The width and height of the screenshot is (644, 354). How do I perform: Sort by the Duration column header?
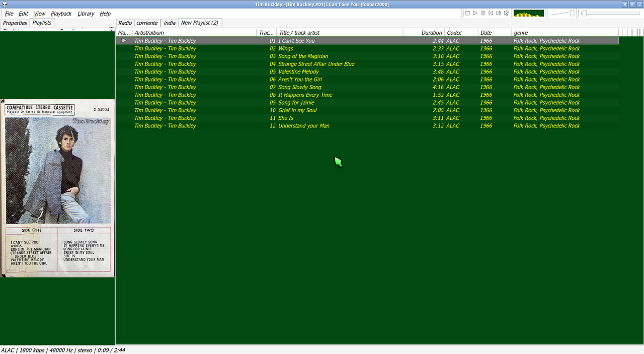pyautogui.click(x=424, y=33)
